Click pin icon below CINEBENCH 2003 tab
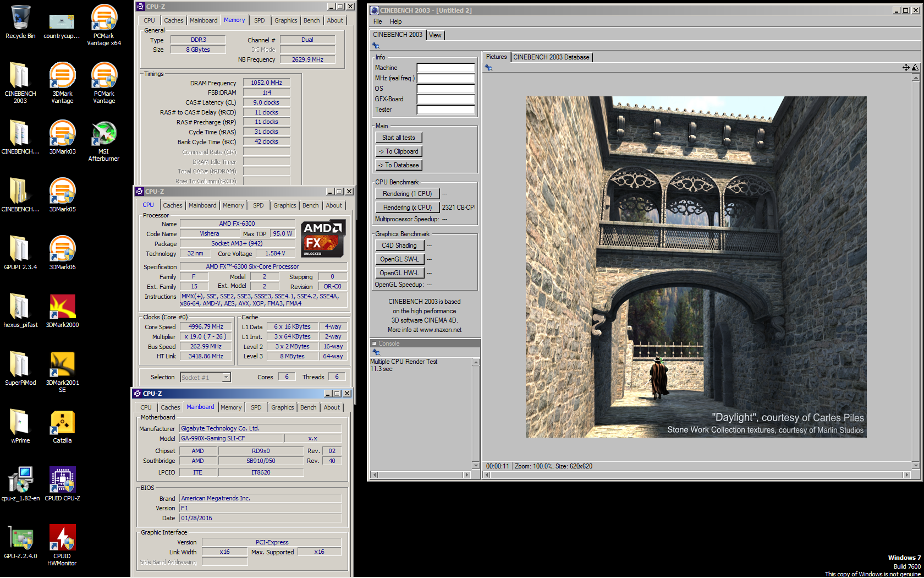The height and width of the screenshot is (578, 924). pyautogui.click(x=376, y=46)
